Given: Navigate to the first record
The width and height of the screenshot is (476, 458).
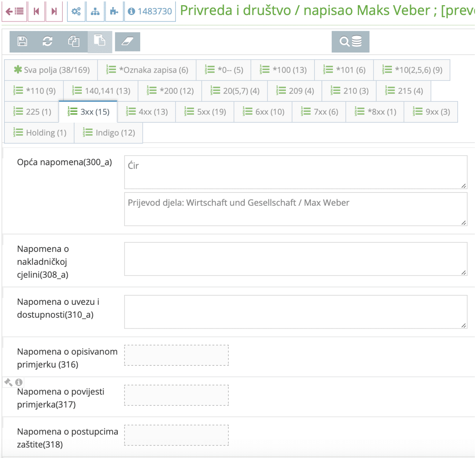Looking at the screenshot, I should pyautogui.click(x=36, y=11).
